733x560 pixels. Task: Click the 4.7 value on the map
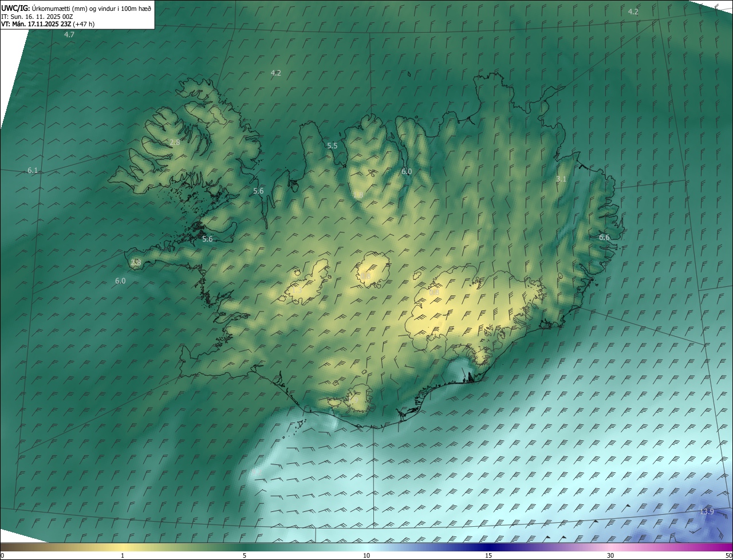click(x=69, y=35)
